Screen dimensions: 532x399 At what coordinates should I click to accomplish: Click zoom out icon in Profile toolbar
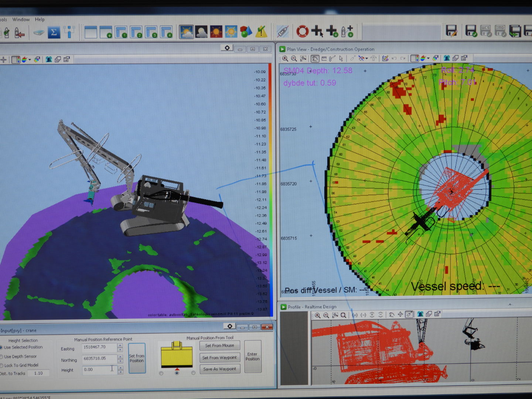pos(326,315)
